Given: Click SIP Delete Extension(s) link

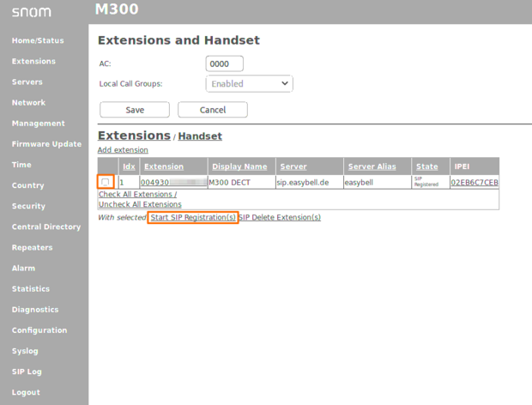Looking at the screenshot, I should coord(280,218).
